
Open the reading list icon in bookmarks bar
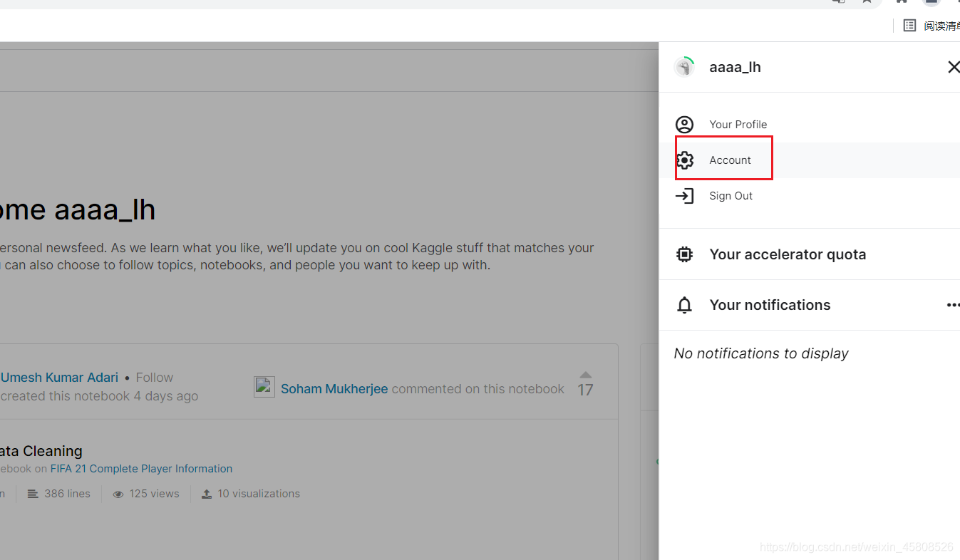pos(909,26)
